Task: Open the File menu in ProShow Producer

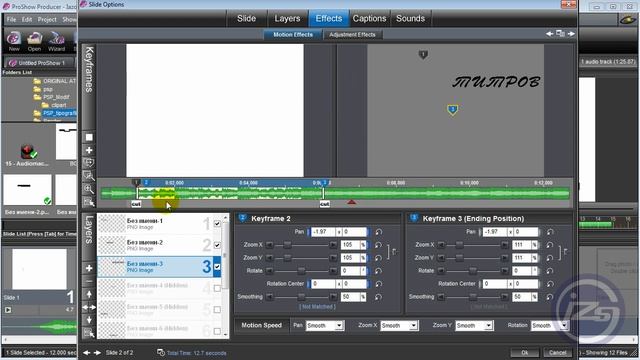Action: tap(11, 19)
